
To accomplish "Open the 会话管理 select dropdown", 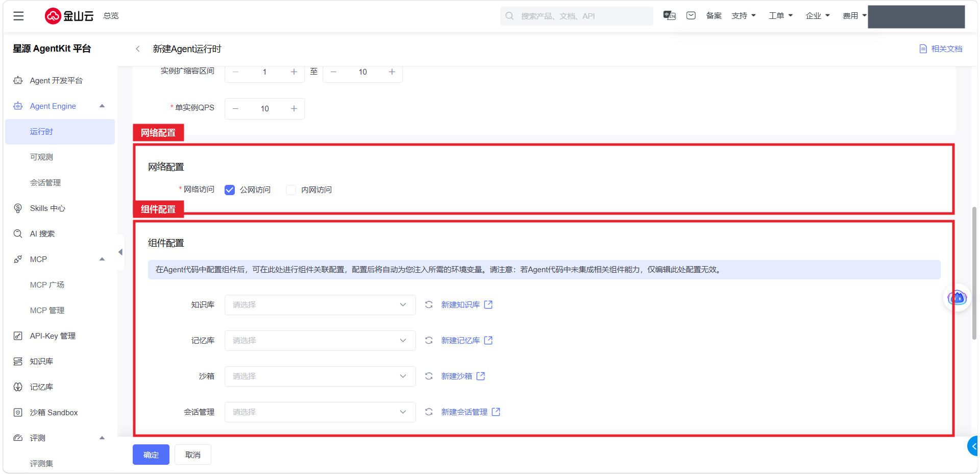I will tap(320, 412).
